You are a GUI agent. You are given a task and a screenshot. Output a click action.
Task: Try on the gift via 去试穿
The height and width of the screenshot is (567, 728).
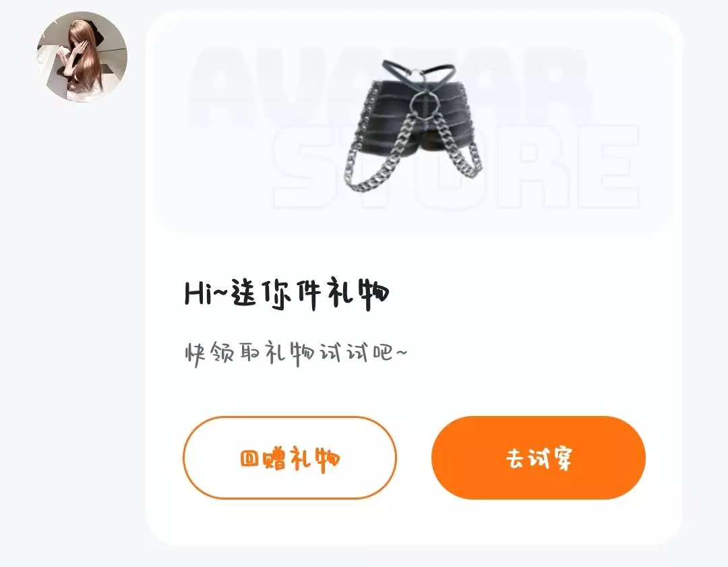(x=539, y=458)
